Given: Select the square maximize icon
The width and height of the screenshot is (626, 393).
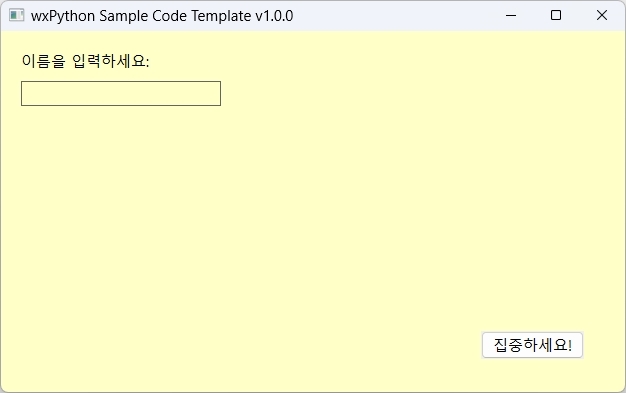Looking at the screenshot, I should click(x=556, y=16).
